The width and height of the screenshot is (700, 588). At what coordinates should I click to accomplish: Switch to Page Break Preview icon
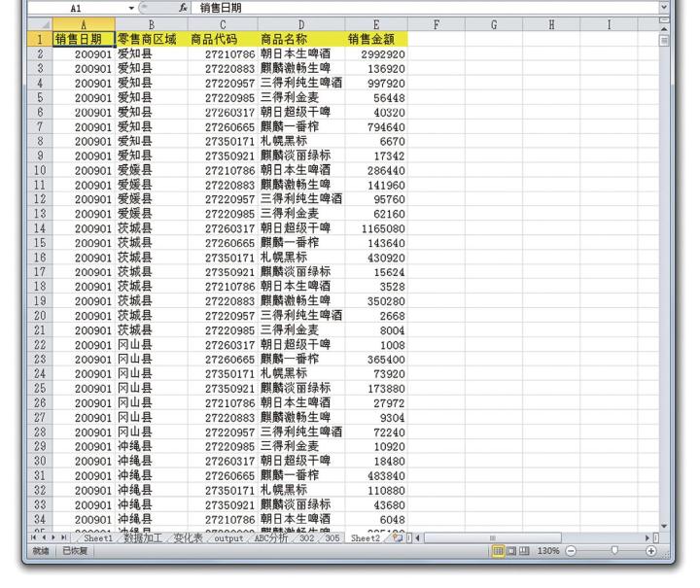click(525, 551)
